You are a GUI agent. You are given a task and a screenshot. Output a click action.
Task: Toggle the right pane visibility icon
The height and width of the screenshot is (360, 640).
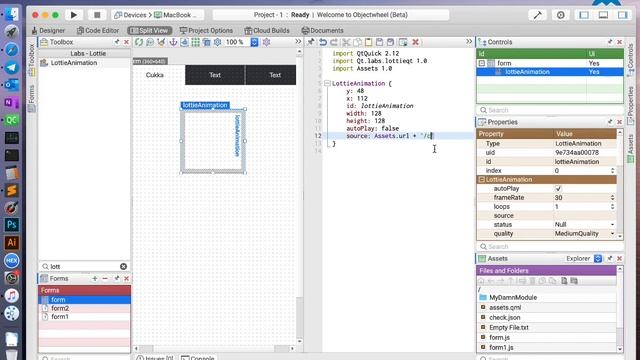[x=622, y=15]
